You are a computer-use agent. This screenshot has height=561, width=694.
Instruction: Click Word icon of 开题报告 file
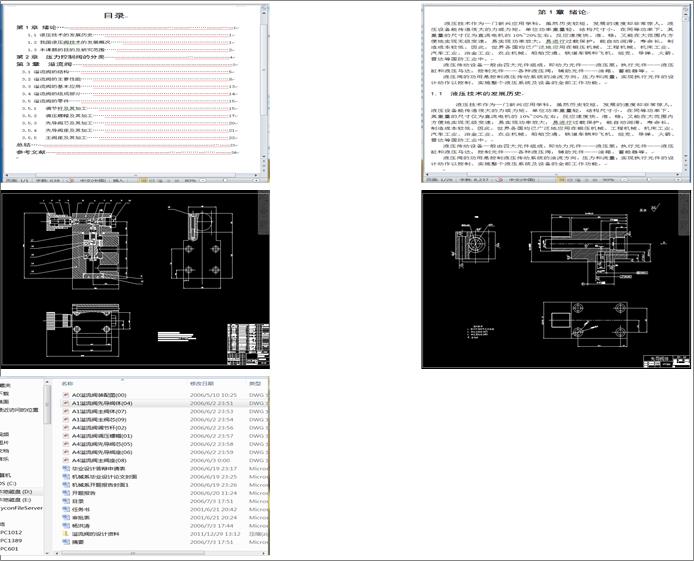(66, 493)
